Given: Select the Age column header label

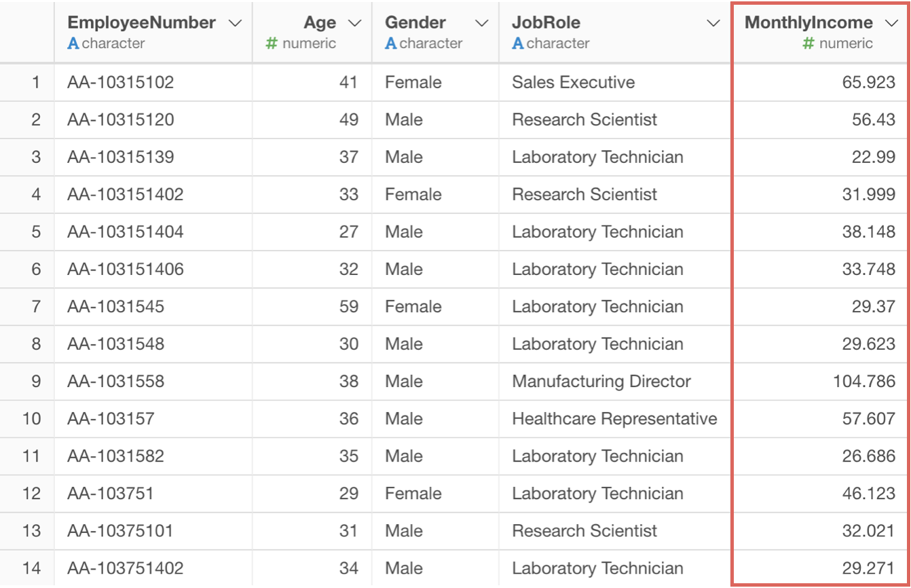Looking at the screenshot, I should [320, 22].
